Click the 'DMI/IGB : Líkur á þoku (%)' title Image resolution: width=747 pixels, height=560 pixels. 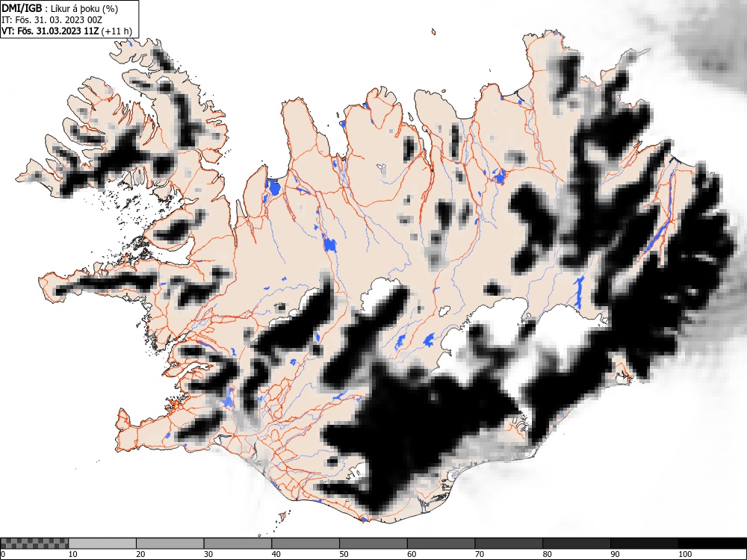[x=60, y=8]
